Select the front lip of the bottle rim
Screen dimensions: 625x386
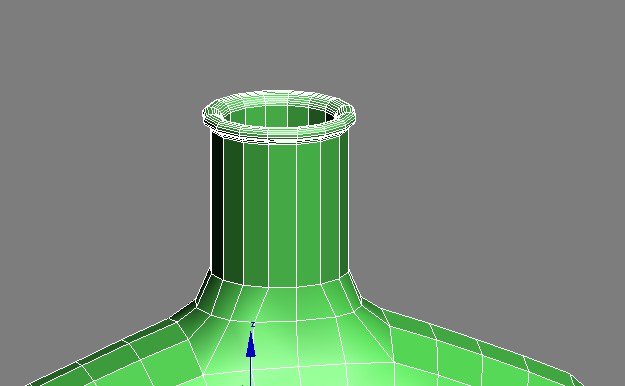(279, 137)
